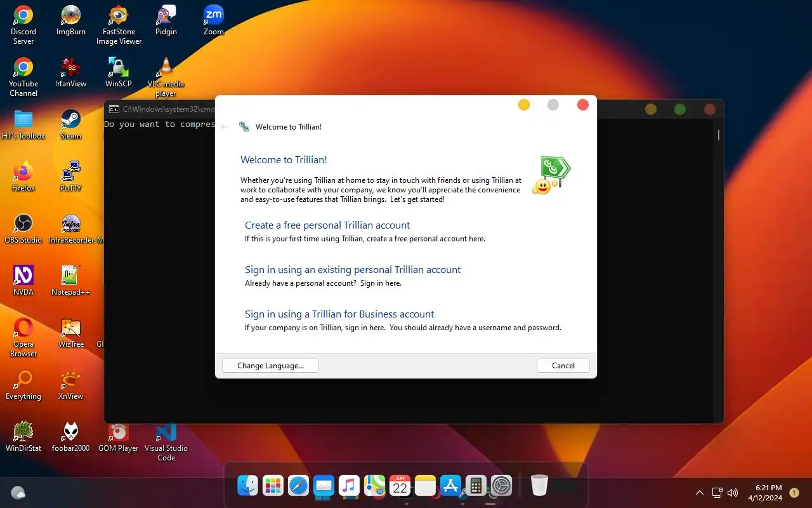Click the back arrow in Trillian dialog
Screen dimensions: 812x508
pos(224,126)
